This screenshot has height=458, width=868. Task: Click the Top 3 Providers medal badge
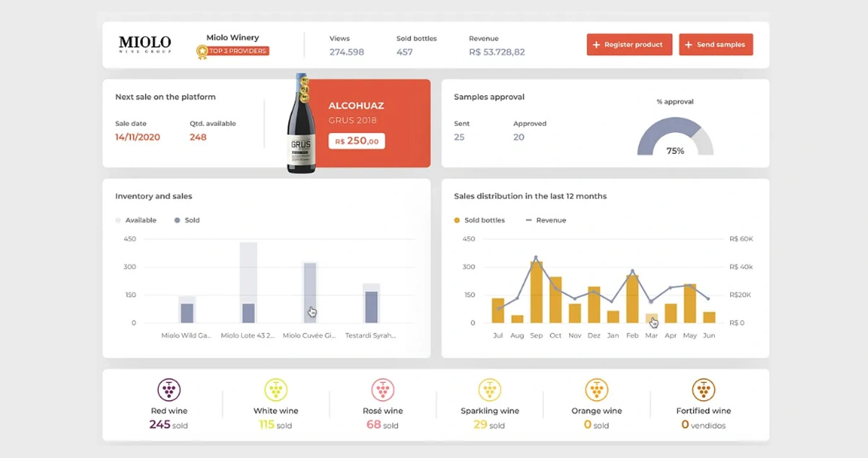[x=203, y=51]
